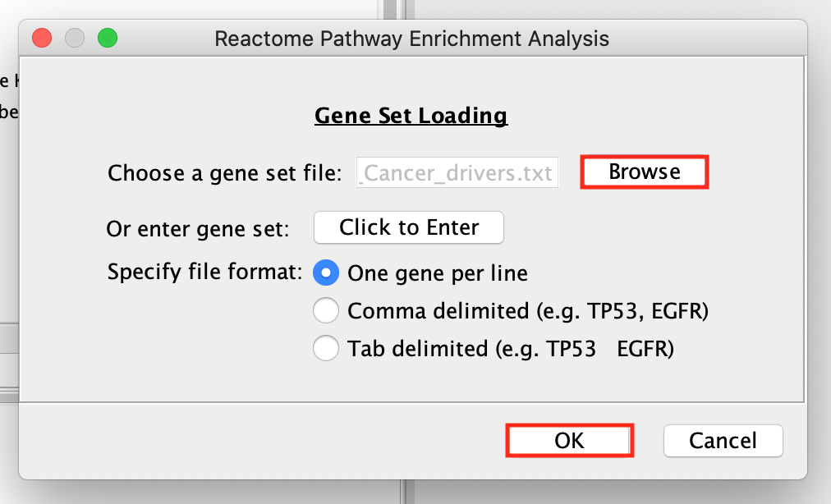
Task: Minimize the dialog with the yellow button
Action: click(75, 38)
